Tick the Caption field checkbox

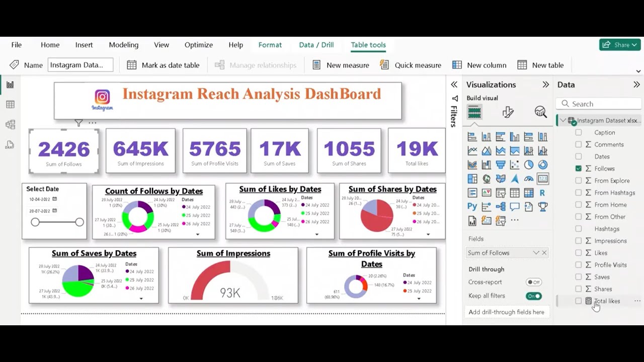tap(578, 133)
